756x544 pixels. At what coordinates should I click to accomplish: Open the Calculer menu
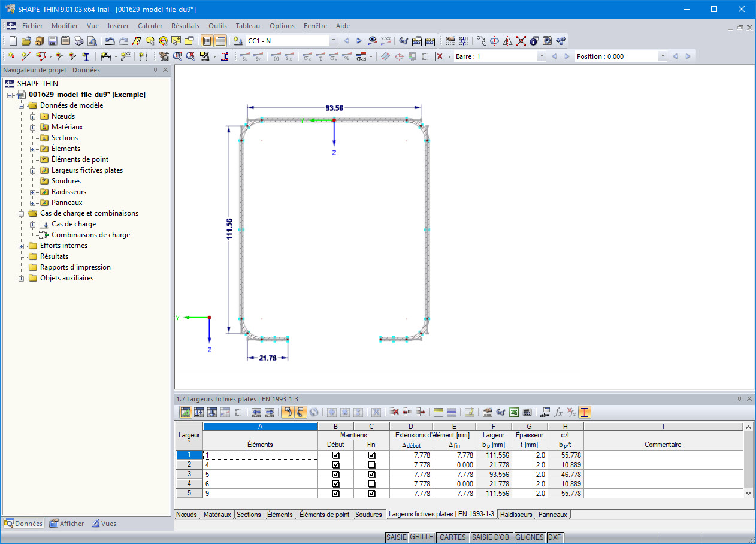[x=150, y=26]
